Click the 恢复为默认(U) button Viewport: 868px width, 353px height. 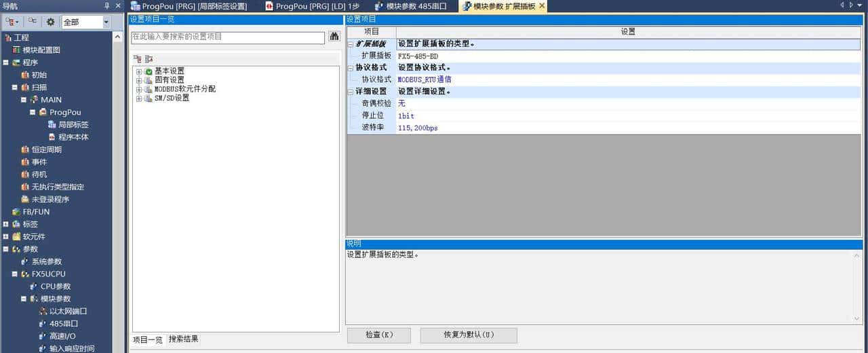point(469,335)
